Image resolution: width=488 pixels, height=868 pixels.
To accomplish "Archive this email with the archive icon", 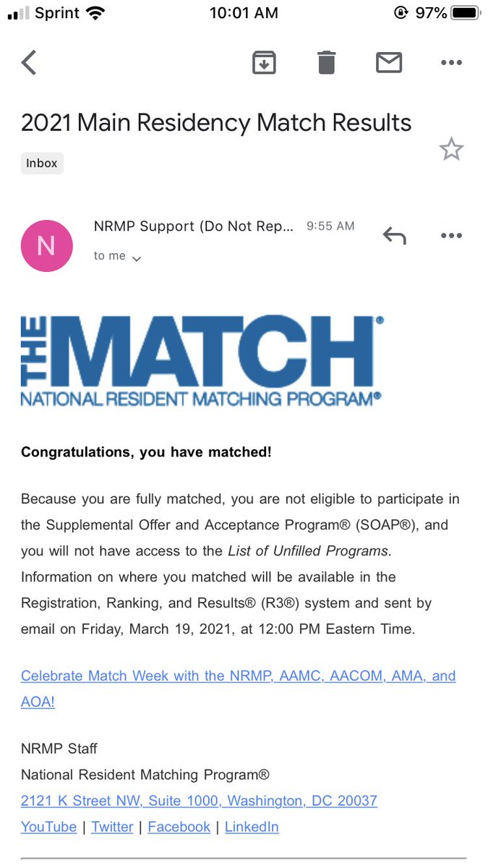I will pyautogui.click(x=265, y=63).
